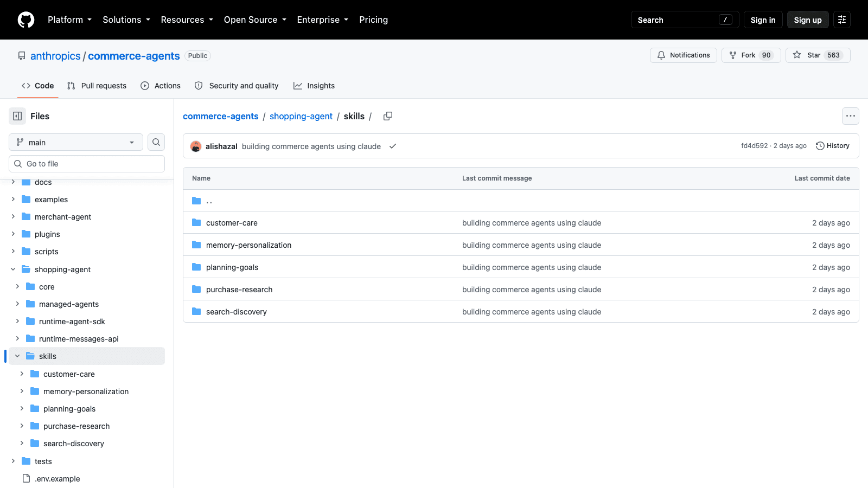Open the commerce-agents repository title link
Image resolution: width=868 pixels, height=488 pixels.
134,56
